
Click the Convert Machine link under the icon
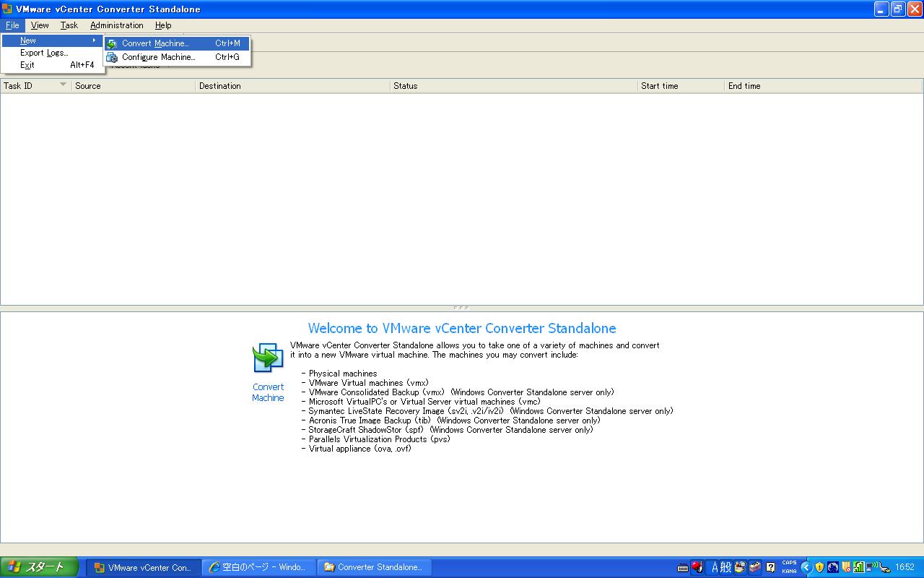click(x=268, y=392)
